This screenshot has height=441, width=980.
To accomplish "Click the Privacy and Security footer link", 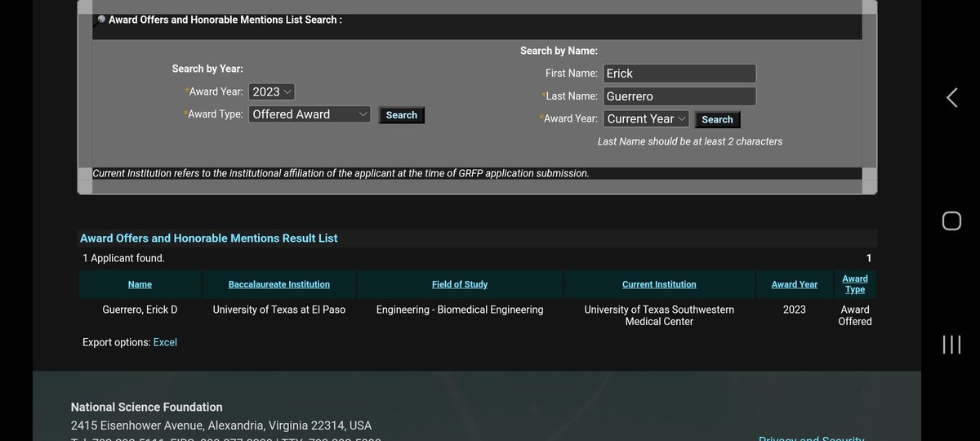I will pos(811,438).
